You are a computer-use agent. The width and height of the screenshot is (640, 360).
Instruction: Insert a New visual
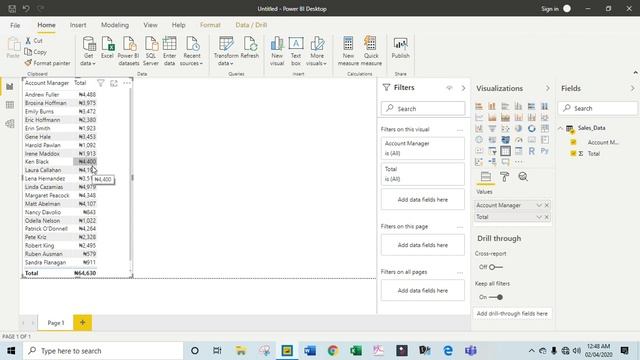coord(277,51)
